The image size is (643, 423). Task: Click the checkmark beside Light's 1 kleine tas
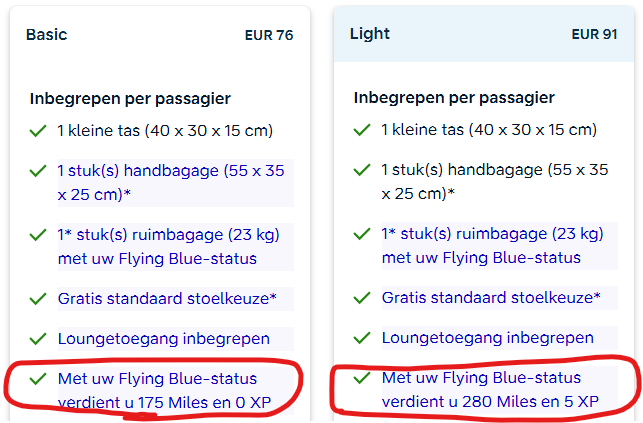(363, 130)
